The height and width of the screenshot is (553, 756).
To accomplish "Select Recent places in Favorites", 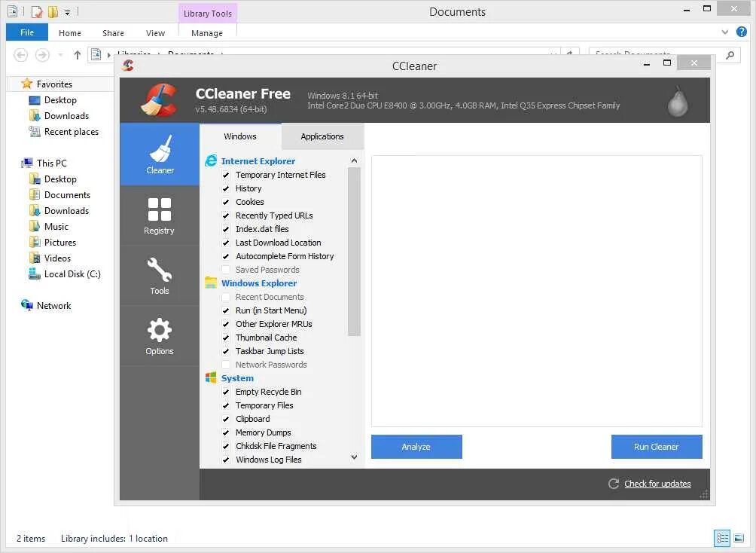I will coord(72,131).
